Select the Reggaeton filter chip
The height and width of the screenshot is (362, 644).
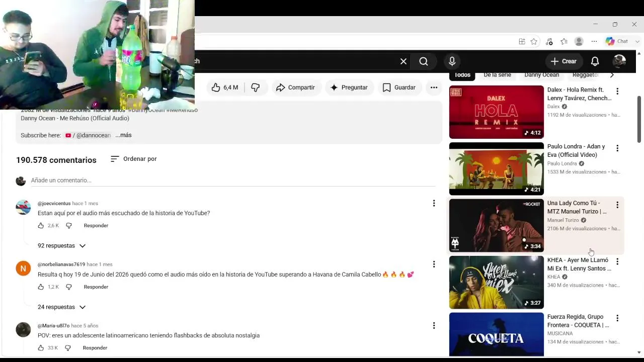click(585, 75)
